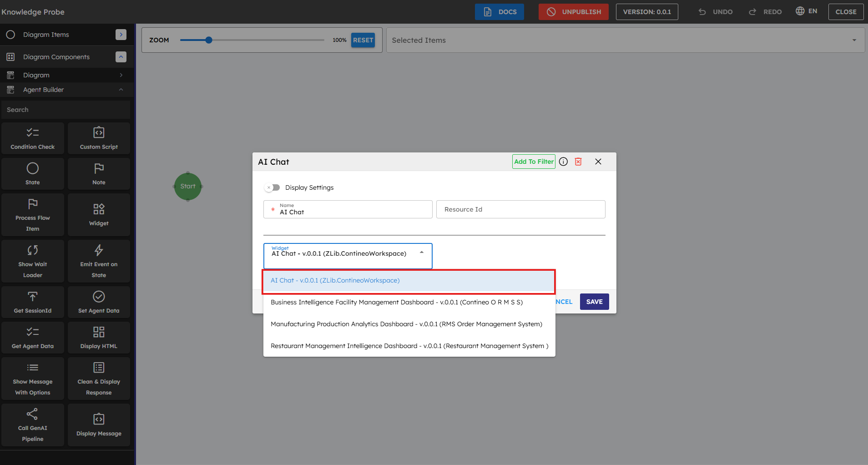
Task: Select the Display HTML component
Action: (99, 338)
